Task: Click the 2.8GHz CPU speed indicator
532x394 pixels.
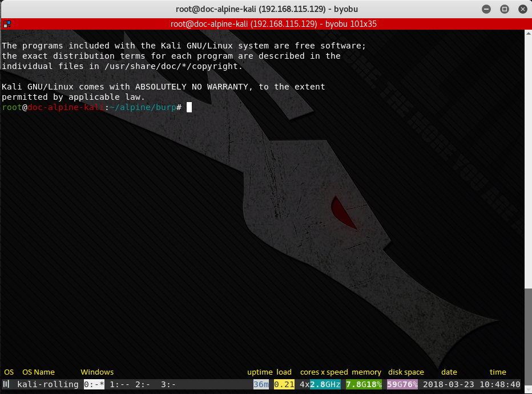Action: pyautogui.click(x=325, y=384)
